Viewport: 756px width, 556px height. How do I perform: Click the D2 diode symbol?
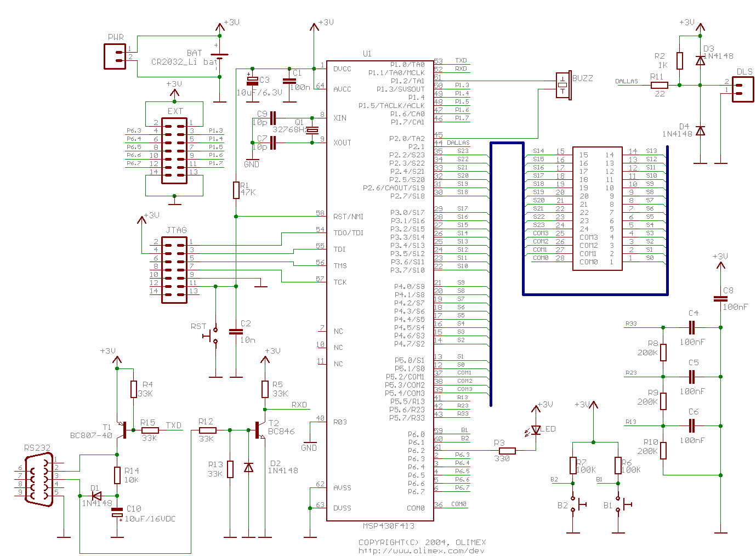click(248, 467)
